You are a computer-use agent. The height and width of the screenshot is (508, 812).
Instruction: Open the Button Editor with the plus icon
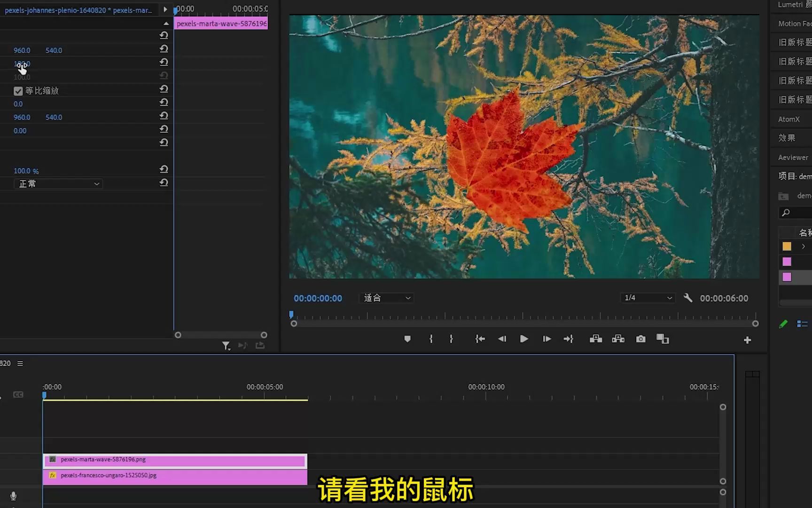coord(747,340)
